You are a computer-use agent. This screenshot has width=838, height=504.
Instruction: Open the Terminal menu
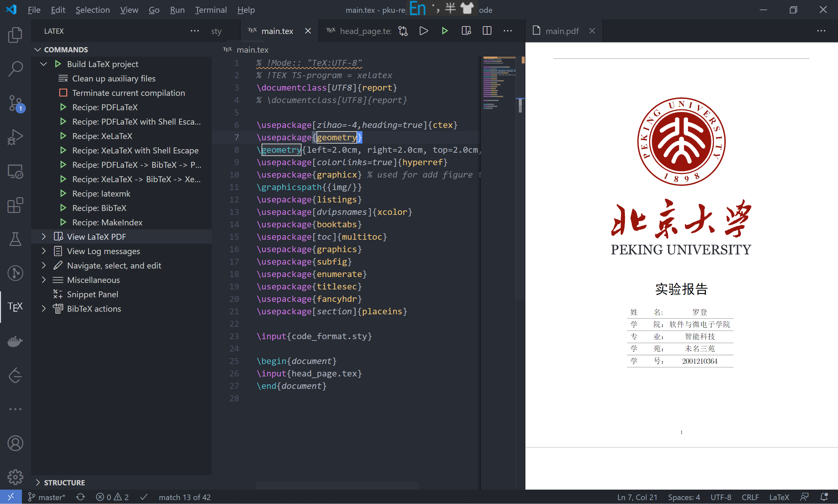coord(211,10)
